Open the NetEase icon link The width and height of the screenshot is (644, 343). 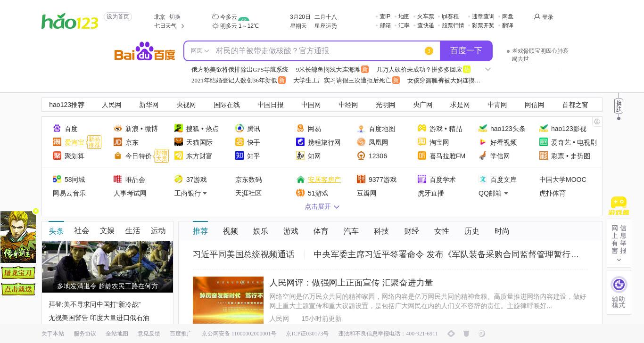[x=300, y=128]
